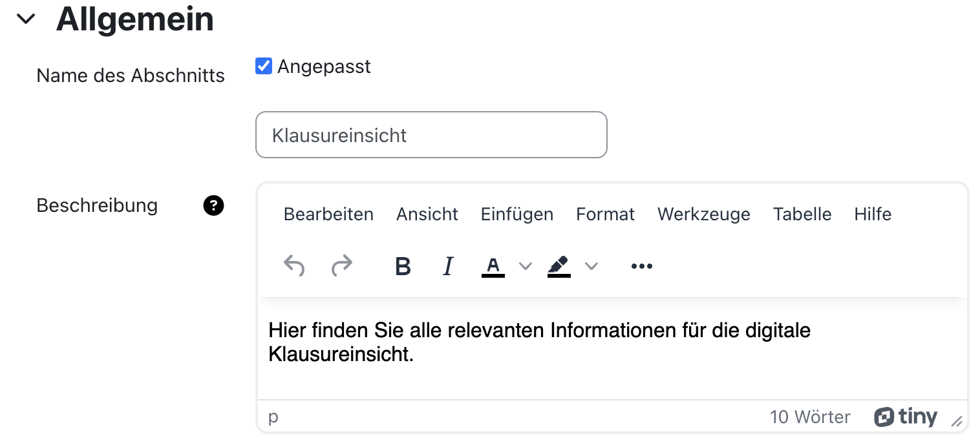This screenshot has height=447, width=980.
Task: Open the help for Beschreibung
Action: pos(213,205)
